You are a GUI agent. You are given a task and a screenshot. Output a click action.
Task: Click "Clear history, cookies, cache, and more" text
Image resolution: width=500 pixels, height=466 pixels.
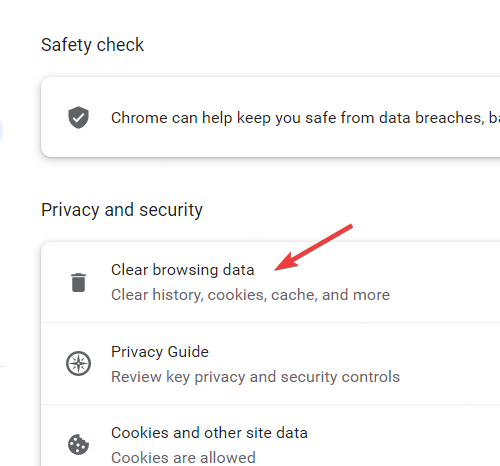point(250,295)
